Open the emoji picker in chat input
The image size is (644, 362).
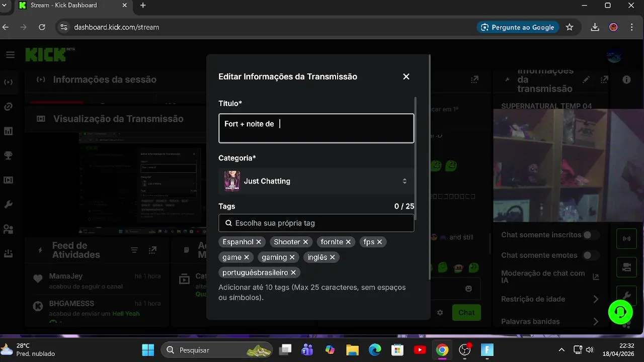coord(469,289)
